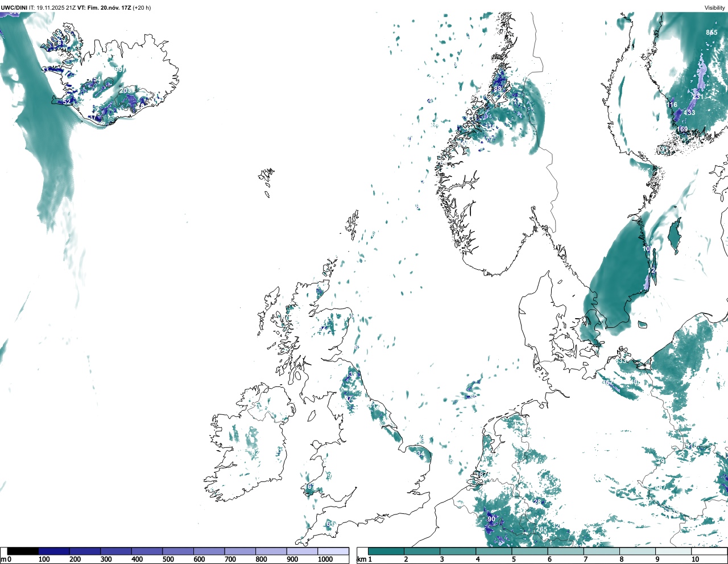Click the '88' visibility value over Norway
This screenshot has width=728, height=564.
point(498,89)
